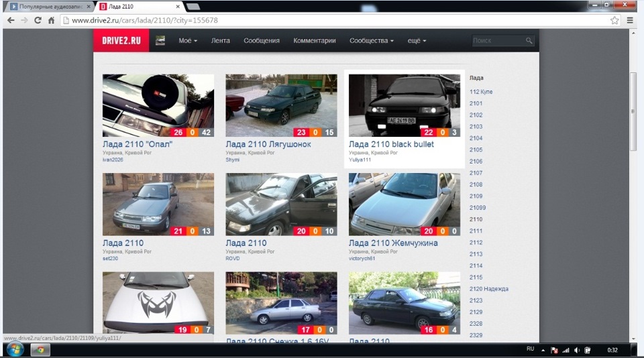Open Лада 2110 Жемчужина photo
The height and width of the screenshot is (358, 644).
[x=405, y=204]
